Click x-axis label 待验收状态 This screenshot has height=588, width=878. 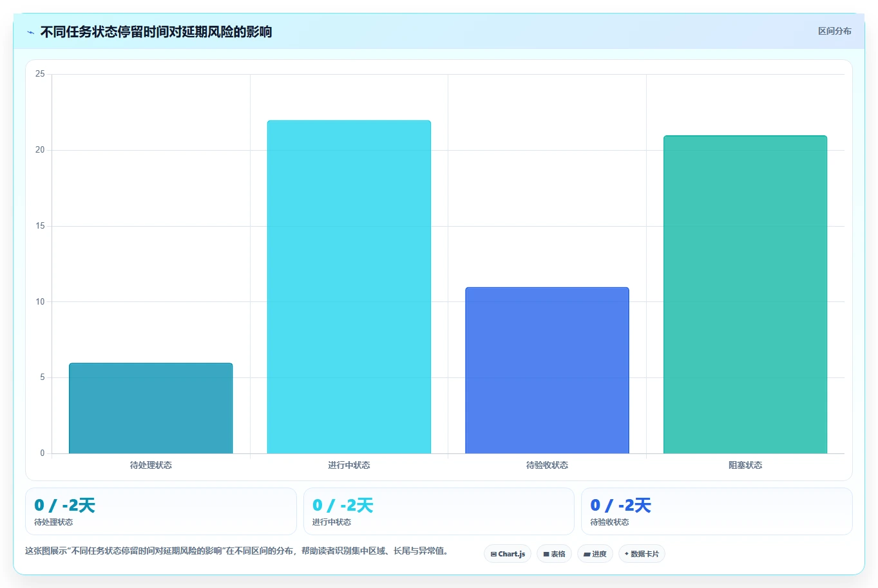point(547,465)
